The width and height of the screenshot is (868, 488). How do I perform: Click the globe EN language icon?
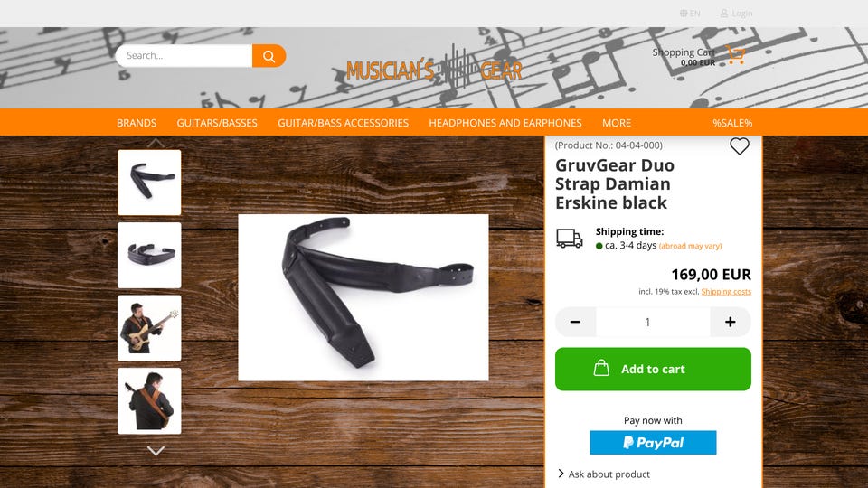[684, 14]
